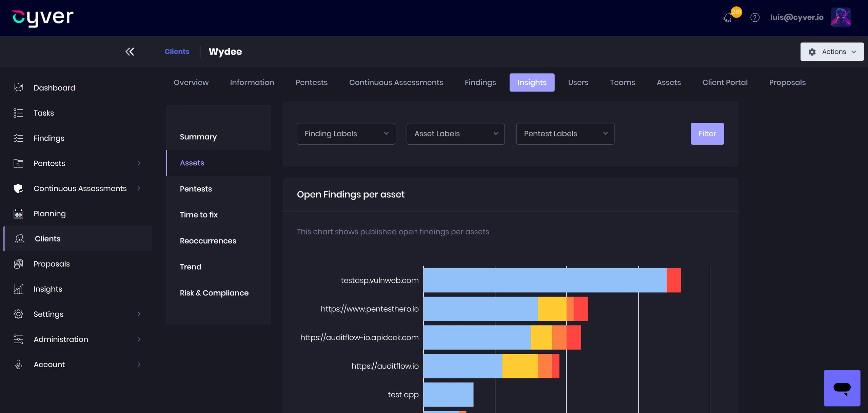Click the Tasks list icon
The height and width of the screenshot is (413, 868).
(x=18, y=113)
